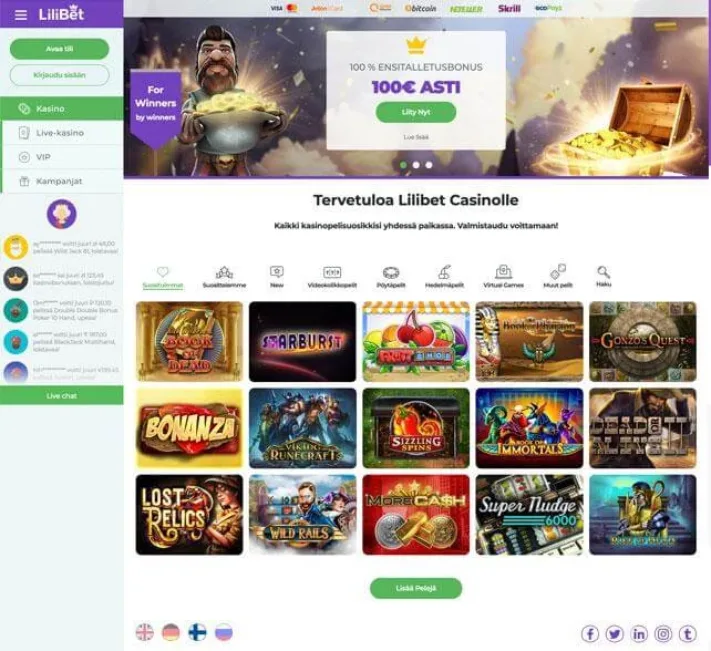This screenshot has width=711, height=651.
Task: Select the Finnish flag language icon
Action: pyautogui.click(x=197, y=632)
